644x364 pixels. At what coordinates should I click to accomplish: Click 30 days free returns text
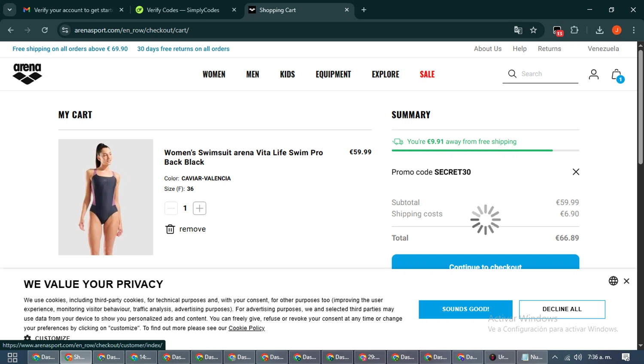click(x=183, y=49)
